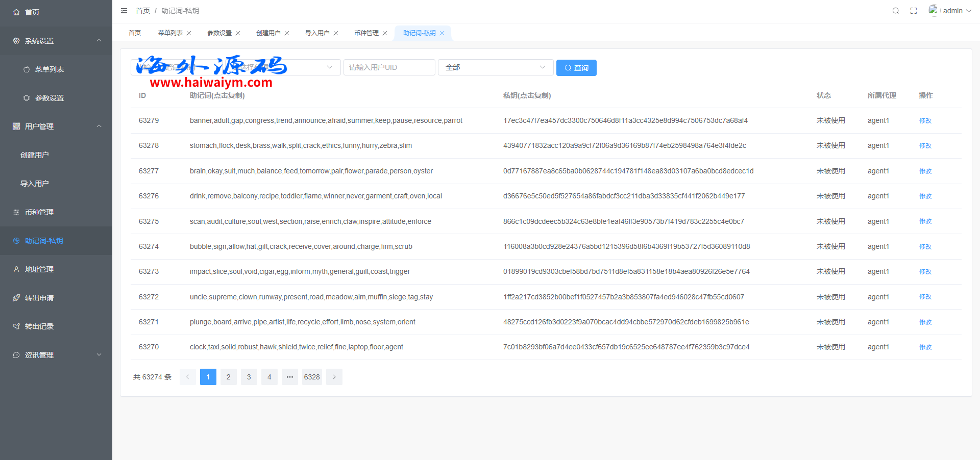
Task: Collapse sidebar with hamburger icon
Action: (x=124, y=11)
